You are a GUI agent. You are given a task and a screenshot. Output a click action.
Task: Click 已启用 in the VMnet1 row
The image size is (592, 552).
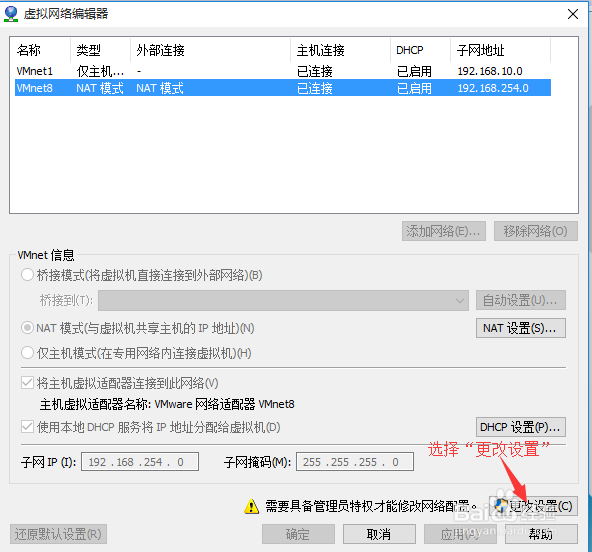(414, 71)
